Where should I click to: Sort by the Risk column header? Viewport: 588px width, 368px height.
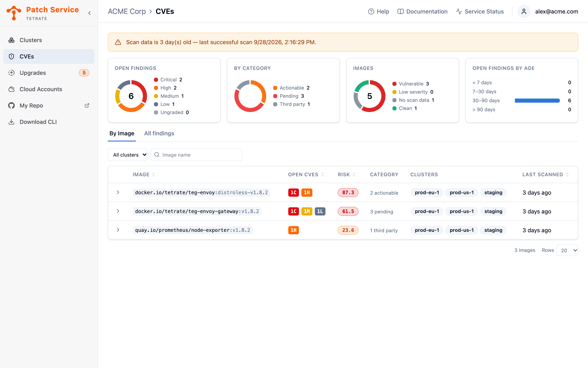pyautogui.click(x=347, y=175)
